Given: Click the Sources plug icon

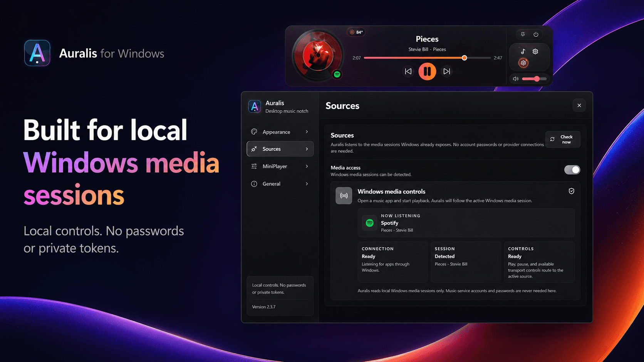Looking at the screenshot, I should coord(254,149).
